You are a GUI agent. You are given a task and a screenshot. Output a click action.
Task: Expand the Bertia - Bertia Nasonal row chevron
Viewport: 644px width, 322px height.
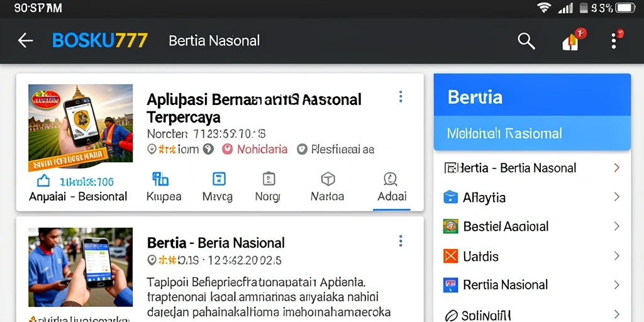coord(616,167)
